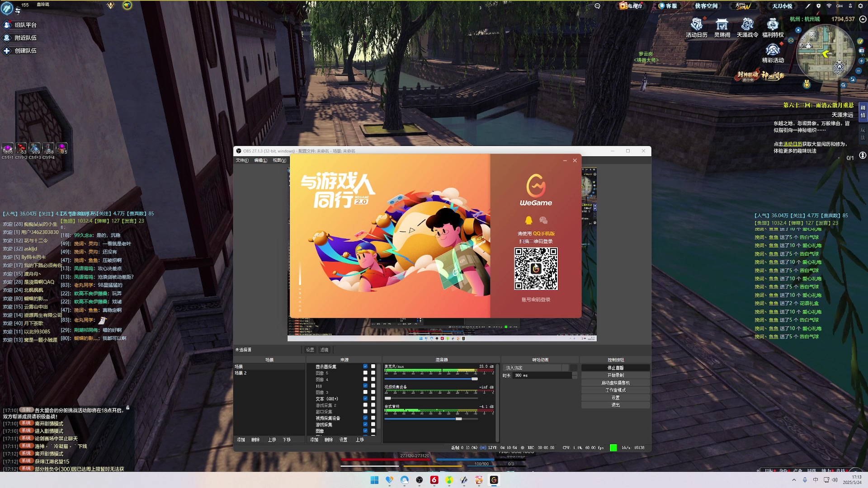868x488 pixels.
Task: Click the OBS Studio taskbar icon
Action: (x=419, y=480)
